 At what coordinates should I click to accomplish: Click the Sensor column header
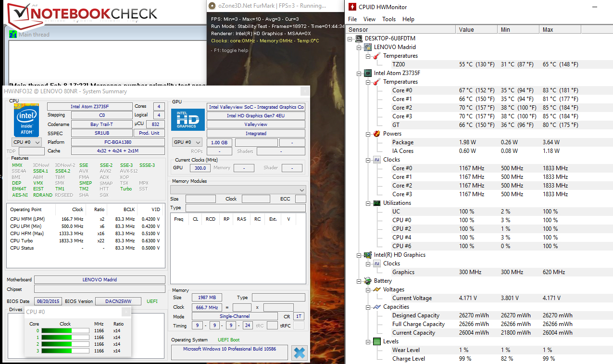pyautogui.click(x=401, y=29)
